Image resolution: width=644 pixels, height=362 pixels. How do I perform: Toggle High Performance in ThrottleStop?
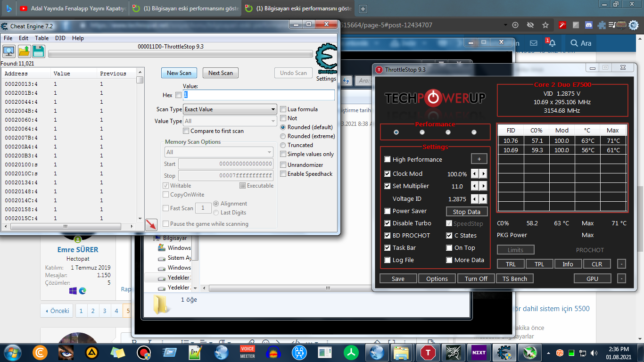point(388,160)
